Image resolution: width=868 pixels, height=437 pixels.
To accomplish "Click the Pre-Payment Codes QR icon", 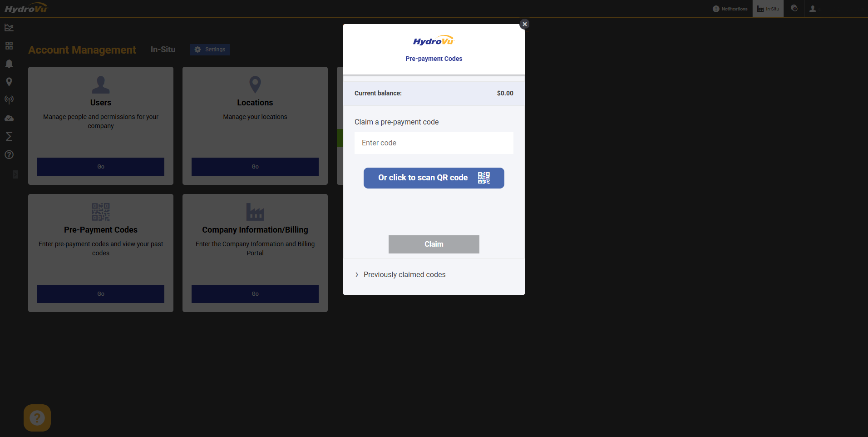I will (101, 212).
